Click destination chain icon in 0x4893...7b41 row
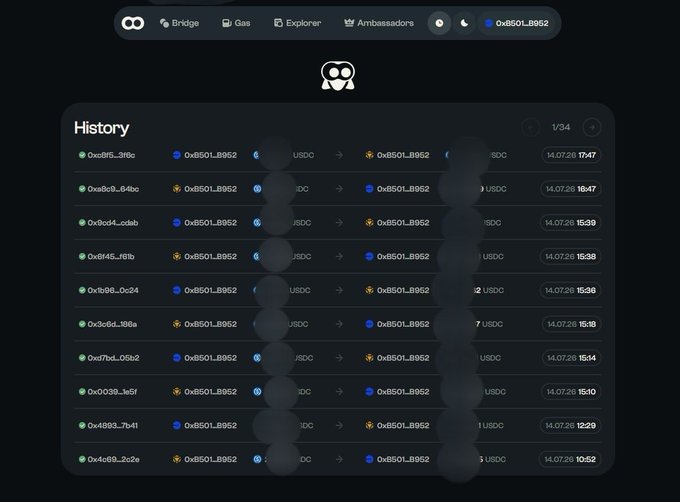Image resolution: width=680 pixels, height=502 pixels. 369,425
